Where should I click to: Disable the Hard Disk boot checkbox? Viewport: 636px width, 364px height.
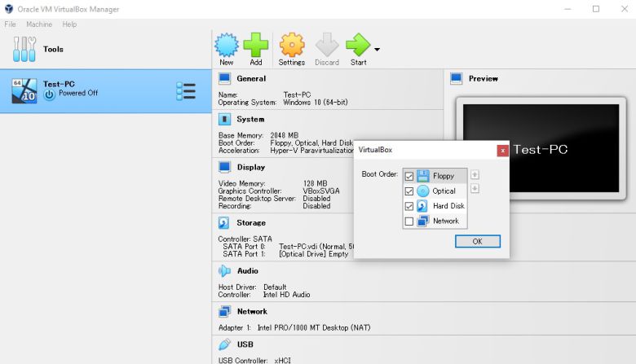[x=409, y=206]
